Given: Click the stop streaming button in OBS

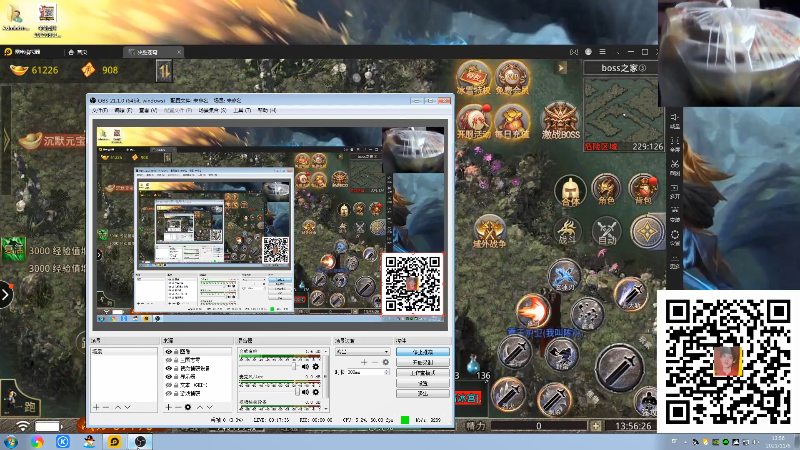Looking at the screenshot, I should 423,352.
